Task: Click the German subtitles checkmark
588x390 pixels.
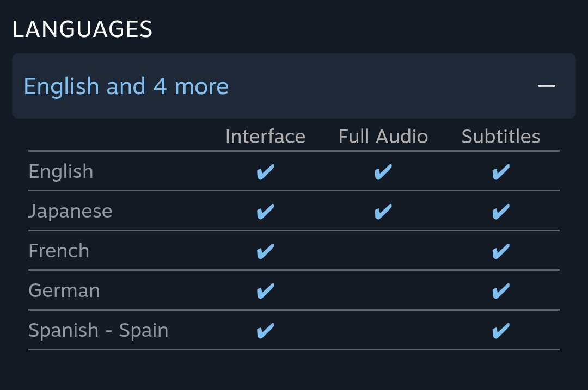Action: click(x=501, y=291)
